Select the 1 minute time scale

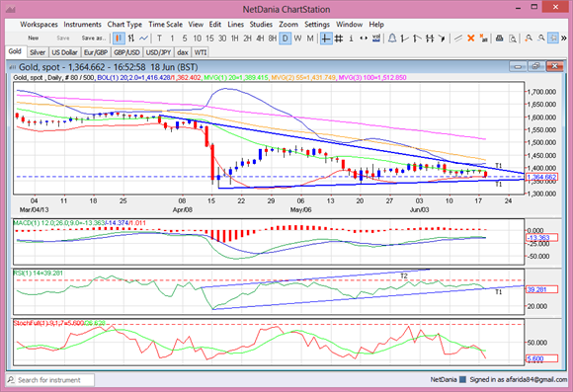point(172,38)
